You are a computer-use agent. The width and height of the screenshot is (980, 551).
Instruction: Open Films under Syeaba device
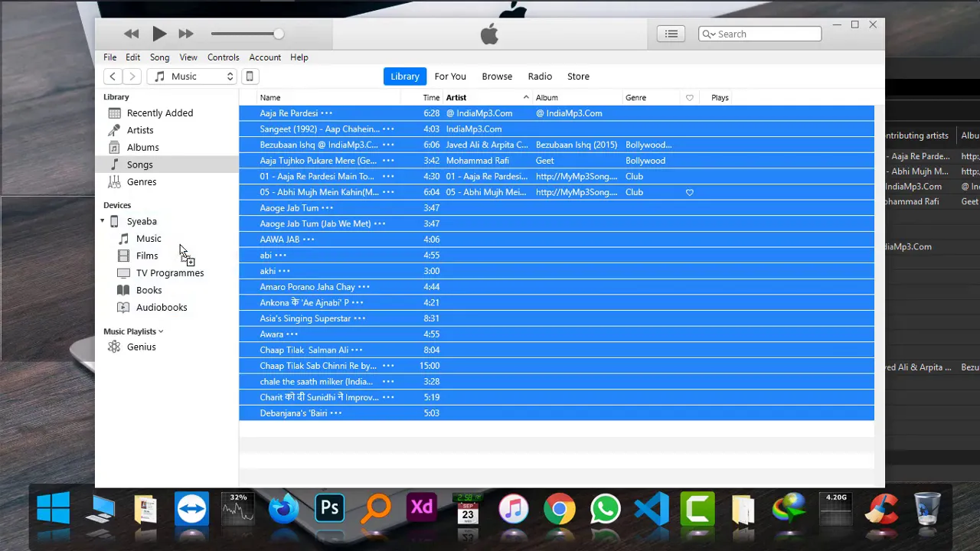point(147,256)
